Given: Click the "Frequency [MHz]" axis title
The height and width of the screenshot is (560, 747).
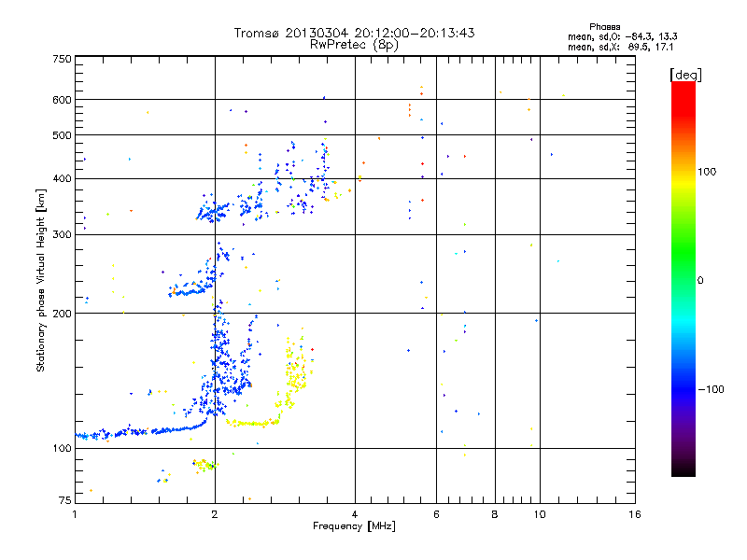Looking at the screenshot, I should pos(354,526).
